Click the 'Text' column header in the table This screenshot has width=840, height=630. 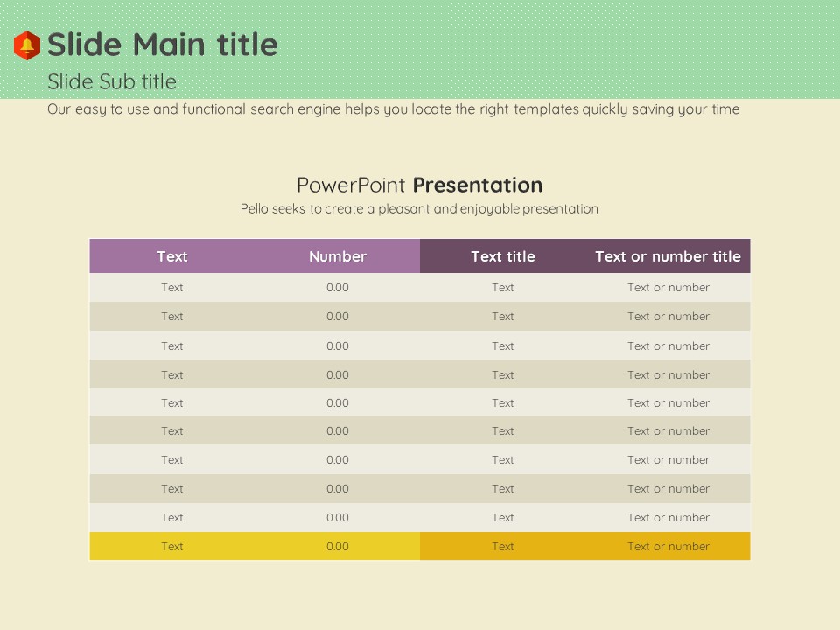tap(172, 256)
